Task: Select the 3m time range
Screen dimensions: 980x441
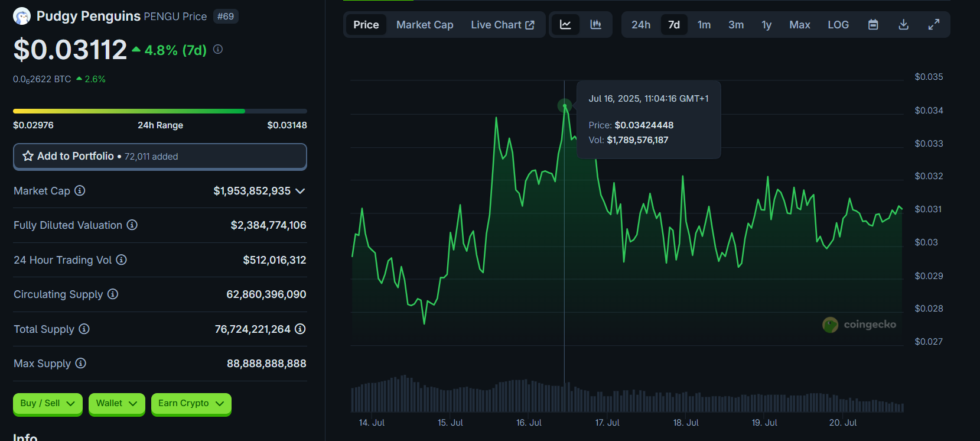Action: pyautogui.click(x=736, y=25)
